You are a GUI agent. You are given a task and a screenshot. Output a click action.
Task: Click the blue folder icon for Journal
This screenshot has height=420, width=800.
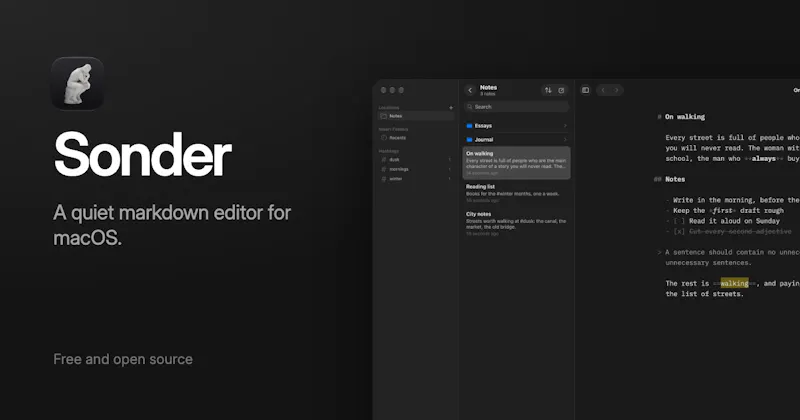point(469,139)
